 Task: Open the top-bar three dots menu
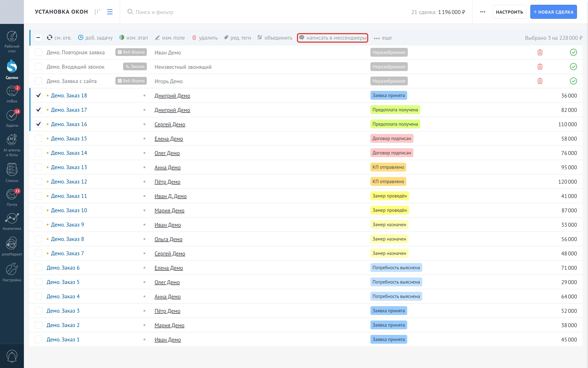pos(483,12)
